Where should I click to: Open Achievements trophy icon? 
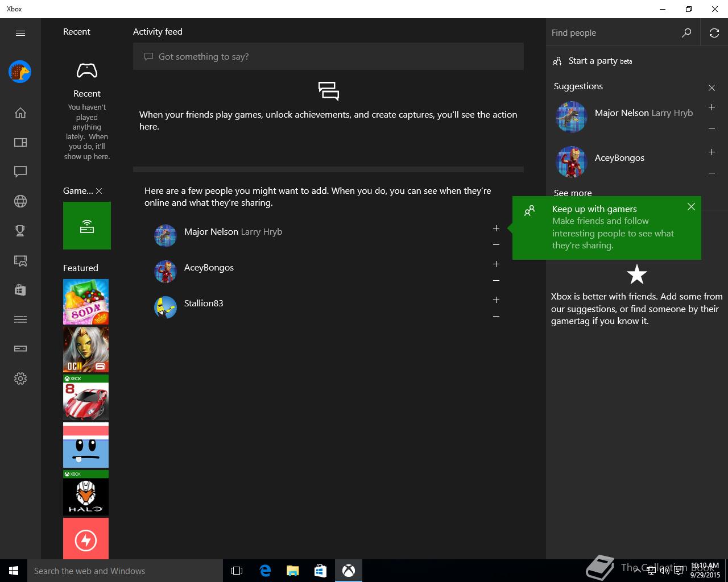tap(20, 231)
